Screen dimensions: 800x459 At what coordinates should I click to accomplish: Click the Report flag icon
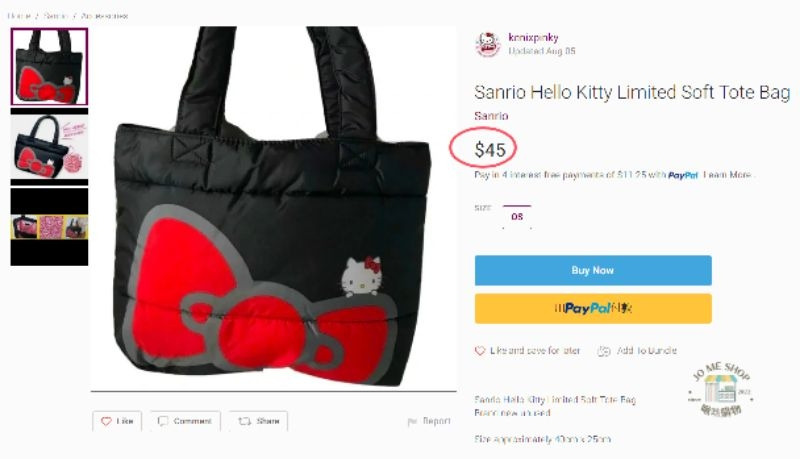[411, 422]
